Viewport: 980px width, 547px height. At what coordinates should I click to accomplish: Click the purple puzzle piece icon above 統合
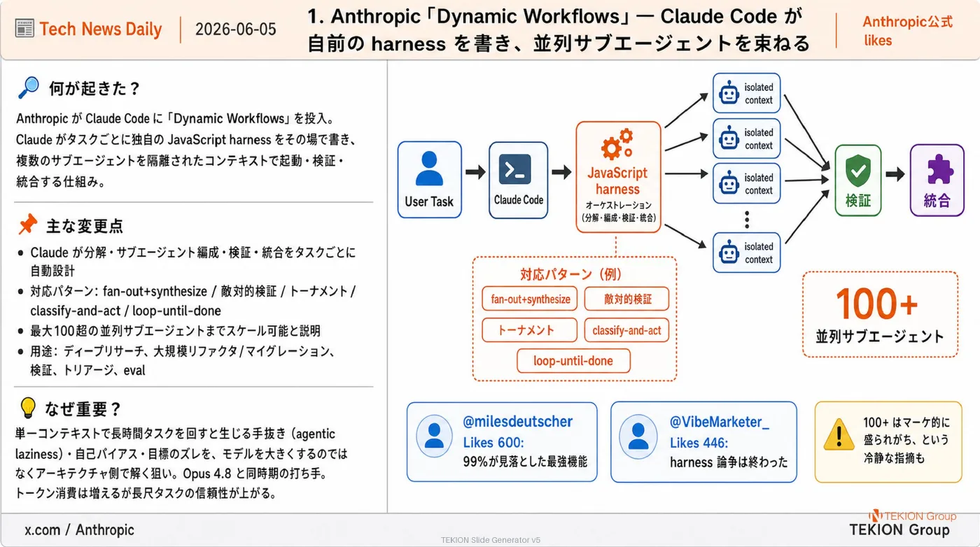point(937,169)
